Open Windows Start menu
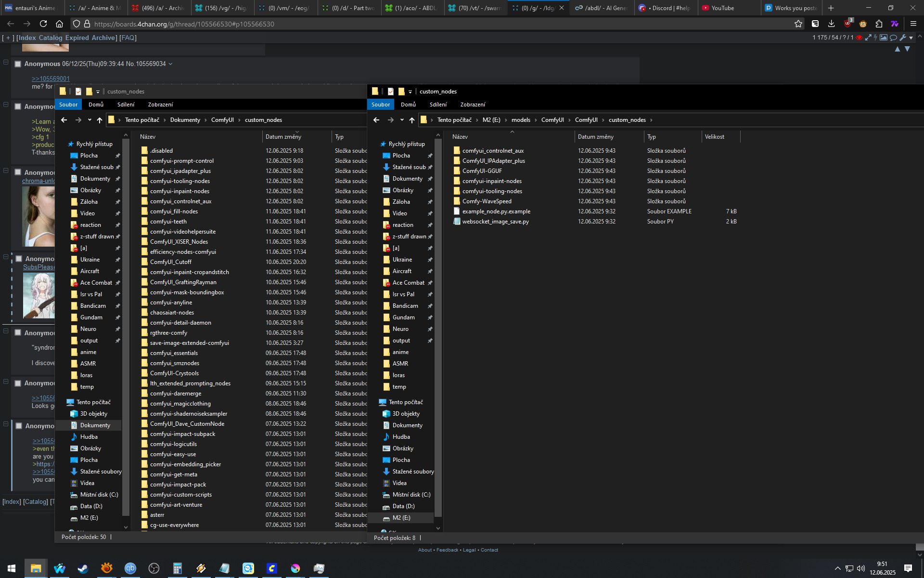The image size is (924, 578). 12,568
